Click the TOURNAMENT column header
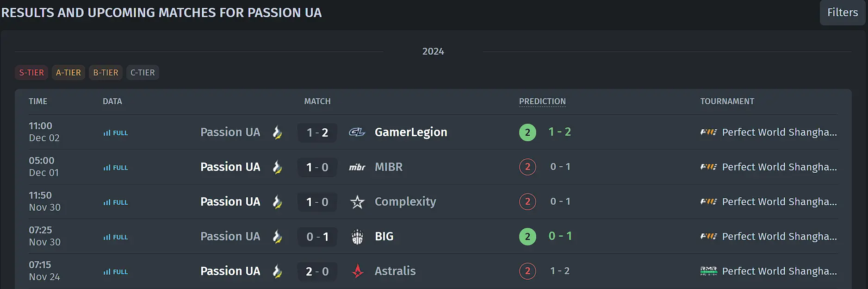Image resolution: width=868 pixels, height=289 pixels. click(x=727, y=101)
